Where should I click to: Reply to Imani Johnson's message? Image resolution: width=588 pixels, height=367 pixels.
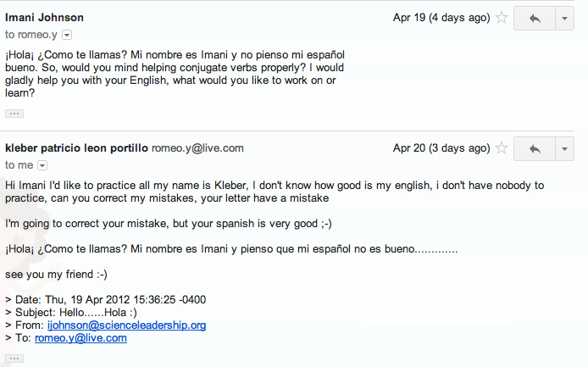pos(534,18)
